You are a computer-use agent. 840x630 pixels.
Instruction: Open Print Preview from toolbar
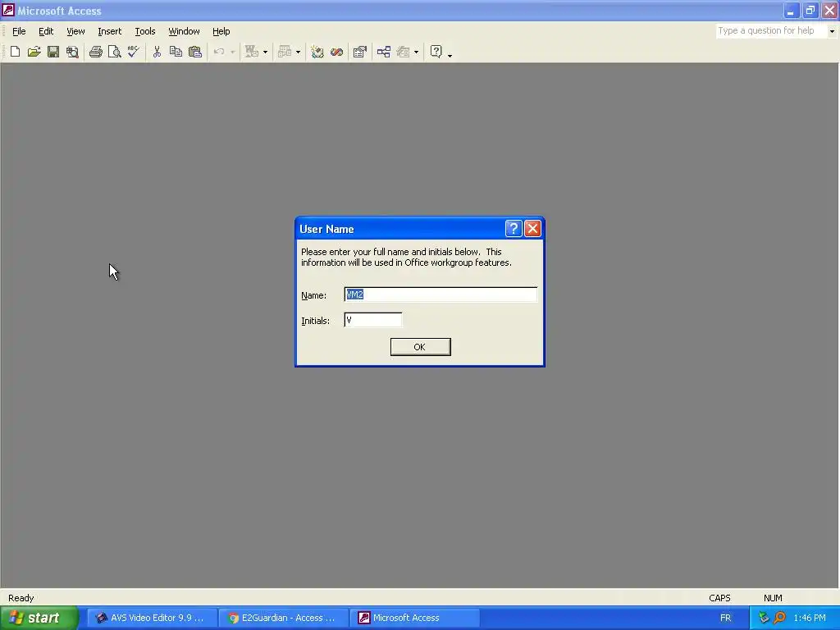[115, 52]
